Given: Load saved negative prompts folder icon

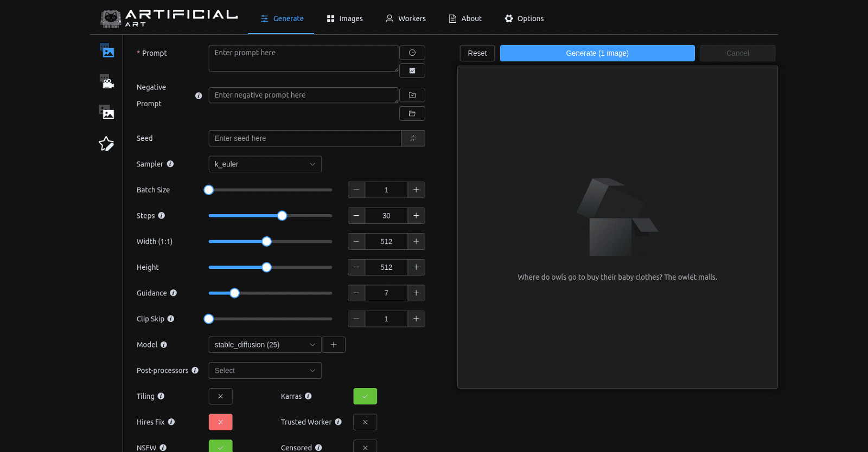Looking at the screenshot, I should click(x=412, y=114).
